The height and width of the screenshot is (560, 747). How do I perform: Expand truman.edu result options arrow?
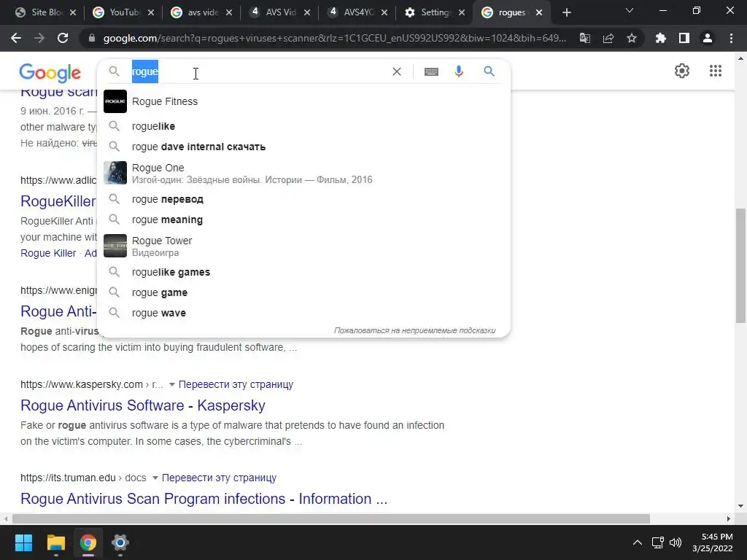click(x=155, y=478)
